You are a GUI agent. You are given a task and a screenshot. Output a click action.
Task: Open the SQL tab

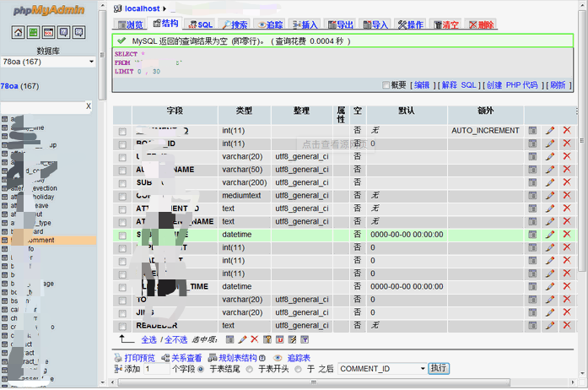point(201,24)
